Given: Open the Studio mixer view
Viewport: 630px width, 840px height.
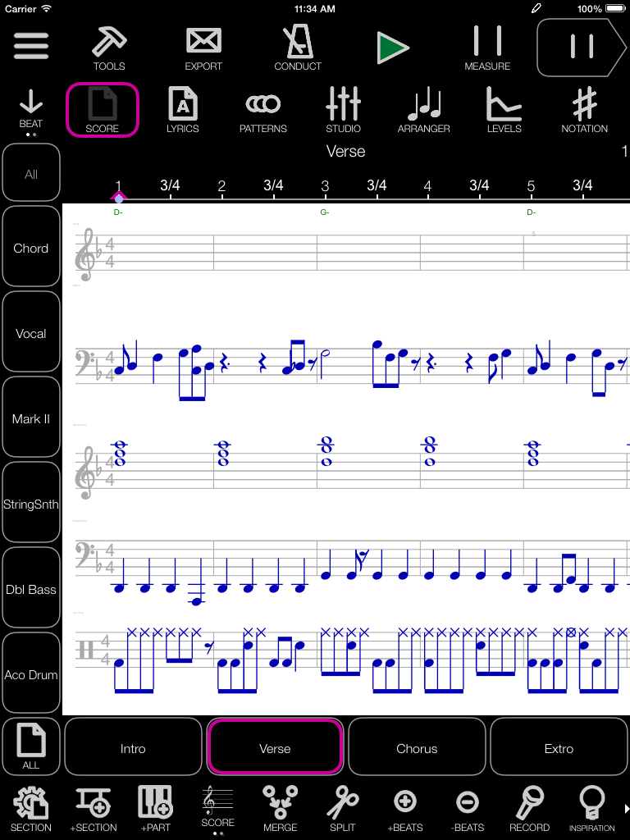Looking at the screenshot, I should click(x=344, y=110).
